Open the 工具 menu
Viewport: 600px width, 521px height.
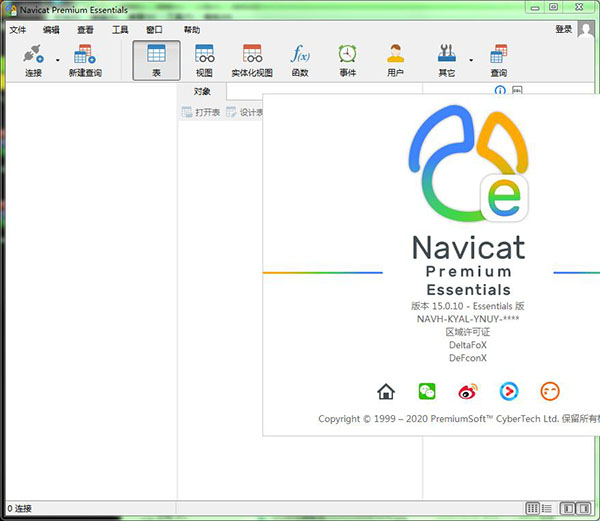coord(120,30)
